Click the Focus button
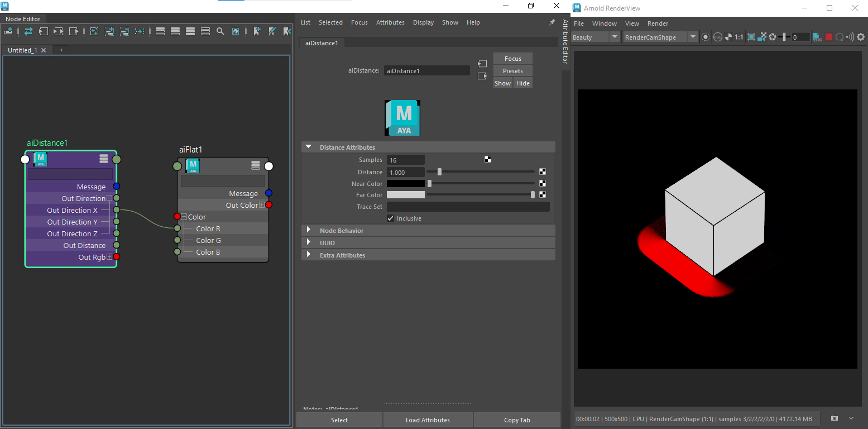Screen dimensions: 868x429 tap(513, 59)
